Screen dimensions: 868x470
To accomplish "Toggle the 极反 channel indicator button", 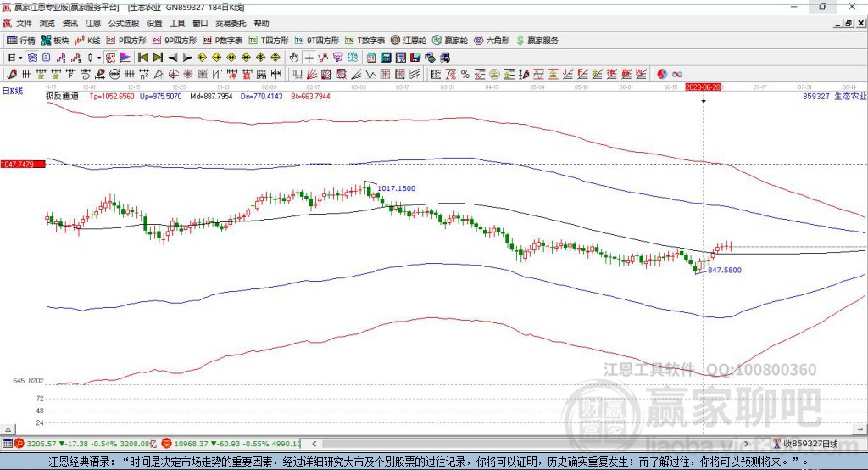I will (110, 58).
